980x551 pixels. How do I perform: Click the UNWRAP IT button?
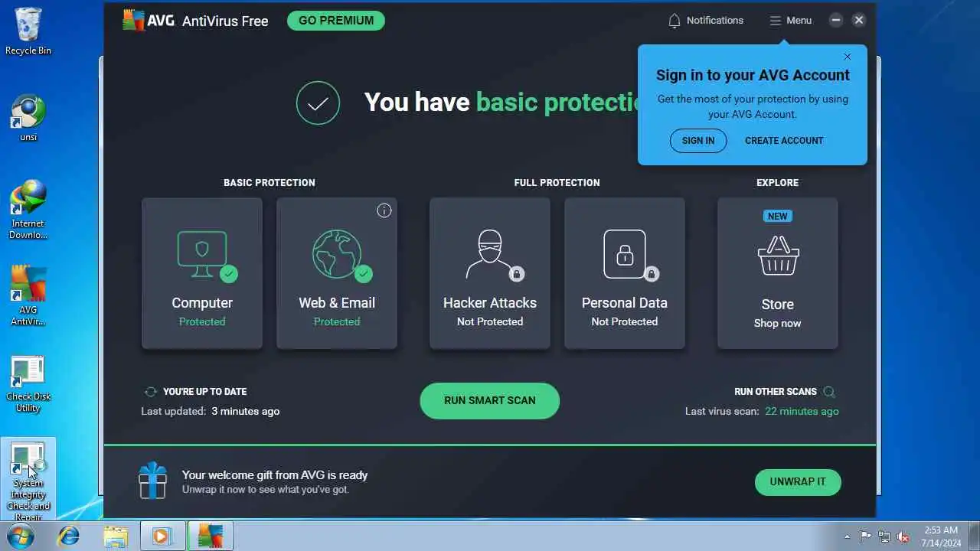[x=798, y=482]
